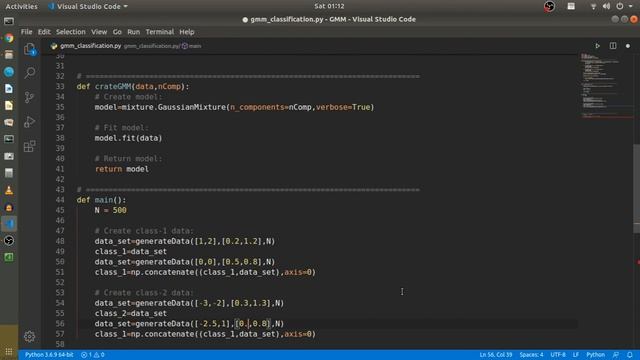Open the notifications bell in the status bar
640x360 pixels.
click(x=630, y=355)
